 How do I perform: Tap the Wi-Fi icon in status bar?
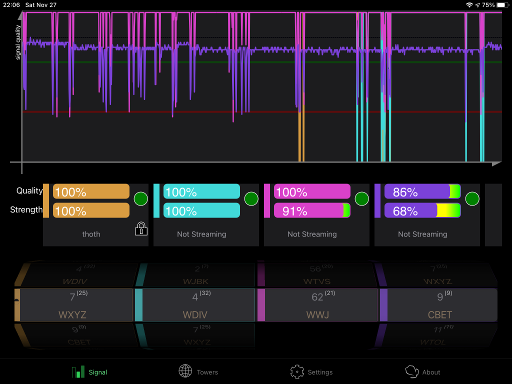pos(469,5)
